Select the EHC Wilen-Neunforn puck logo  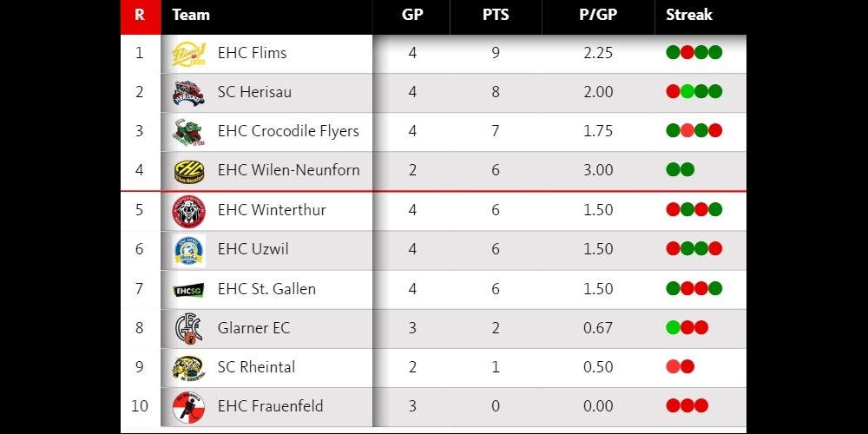[x=188, y=170]
